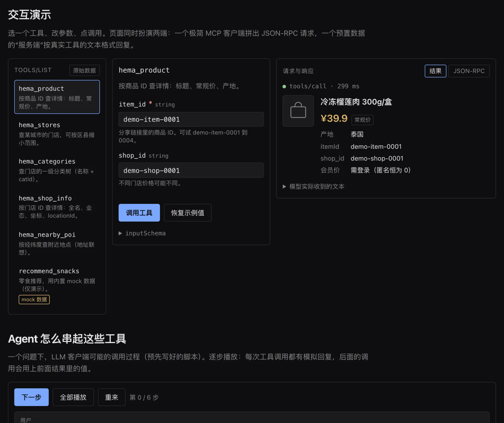Switch to the 结果 tab
The height and width of the screenshot is (423, 504).
click(435, 71)
